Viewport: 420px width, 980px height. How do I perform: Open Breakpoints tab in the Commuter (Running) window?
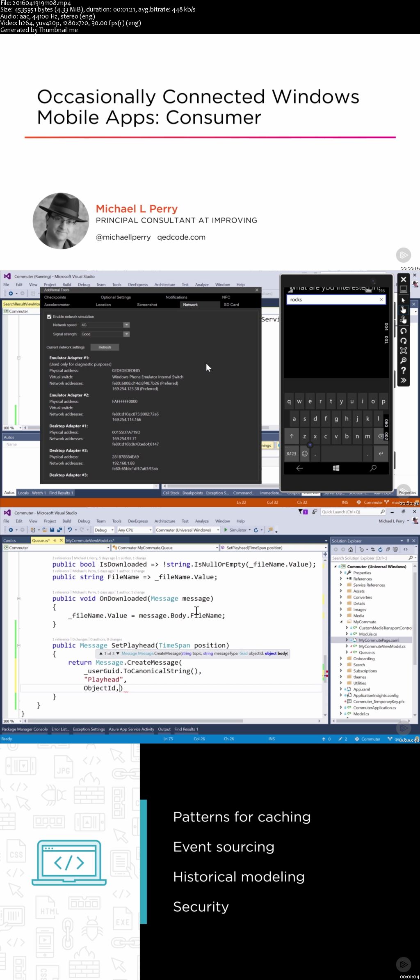192,493
